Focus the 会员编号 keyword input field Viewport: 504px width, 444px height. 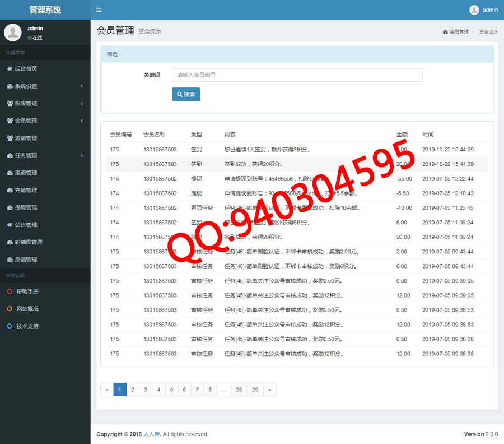click(x=297, y=75)
